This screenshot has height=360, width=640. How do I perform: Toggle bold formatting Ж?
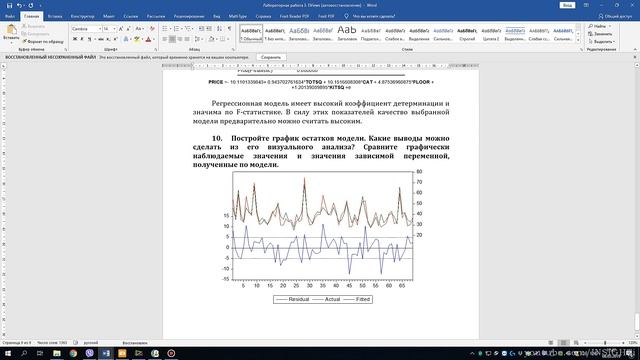pyautogui.click(x=75, y=39)
